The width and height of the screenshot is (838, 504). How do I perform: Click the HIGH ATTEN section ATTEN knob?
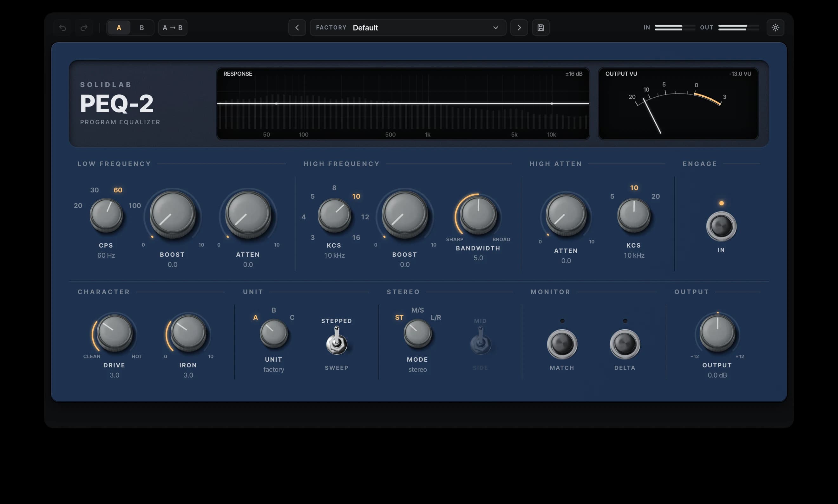566,215
